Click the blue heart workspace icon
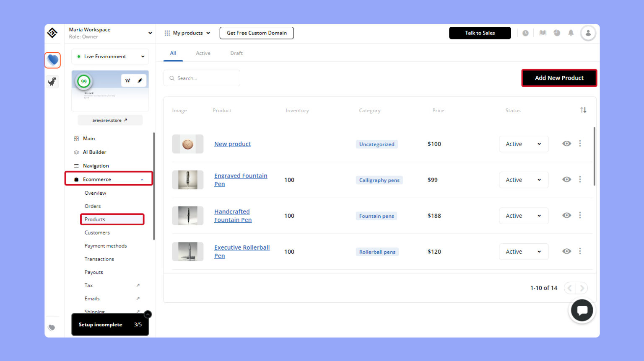This screenshot has width=644, height=361. pos(52,60)
